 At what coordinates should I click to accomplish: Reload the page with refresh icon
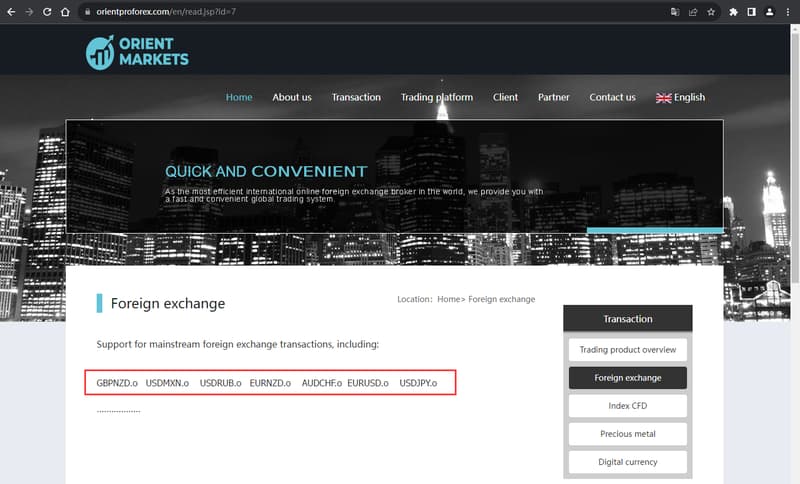tap(47, 12)
